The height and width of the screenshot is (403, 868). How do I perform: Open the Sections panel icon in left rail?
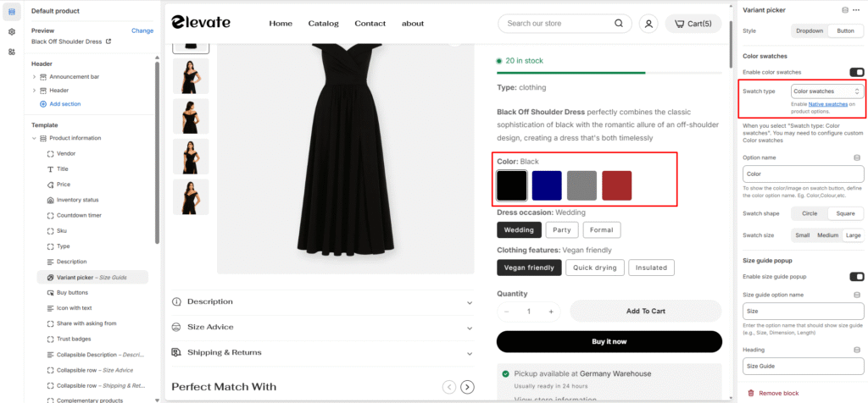12,12
